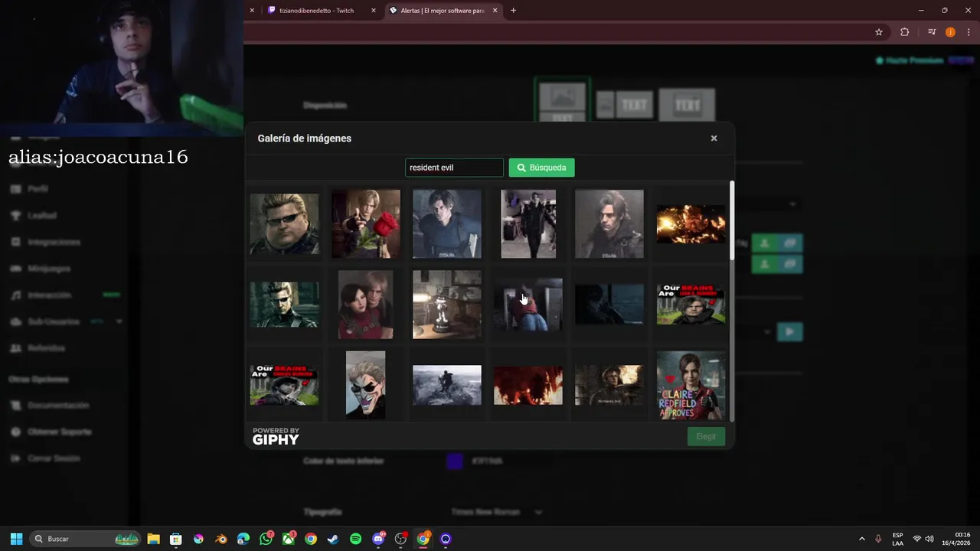The width and height of the screenshot is (980, 551).
Task: Open Microsoft Store from the taskbar
Action: tap(175, 539)
